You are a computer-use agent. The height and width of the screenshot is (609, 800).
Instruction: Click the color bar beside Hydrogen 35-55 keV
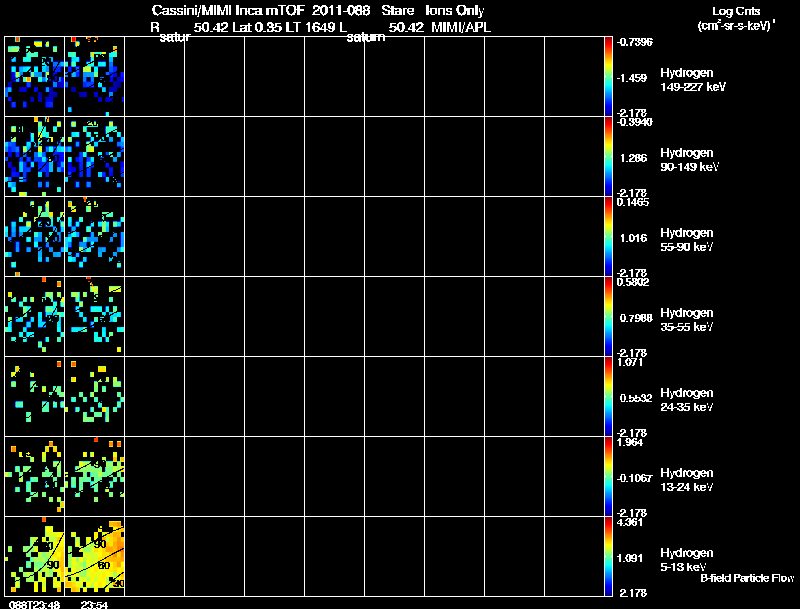pyautogui.click(x=608, y=317)
